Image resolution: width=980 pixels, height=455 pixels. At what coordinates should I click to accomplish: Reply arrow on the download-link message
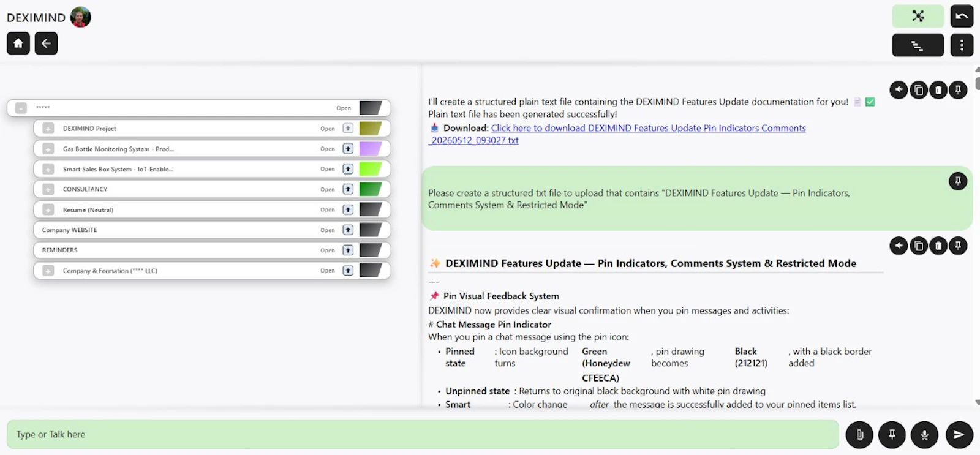click(x=899, y=90)
